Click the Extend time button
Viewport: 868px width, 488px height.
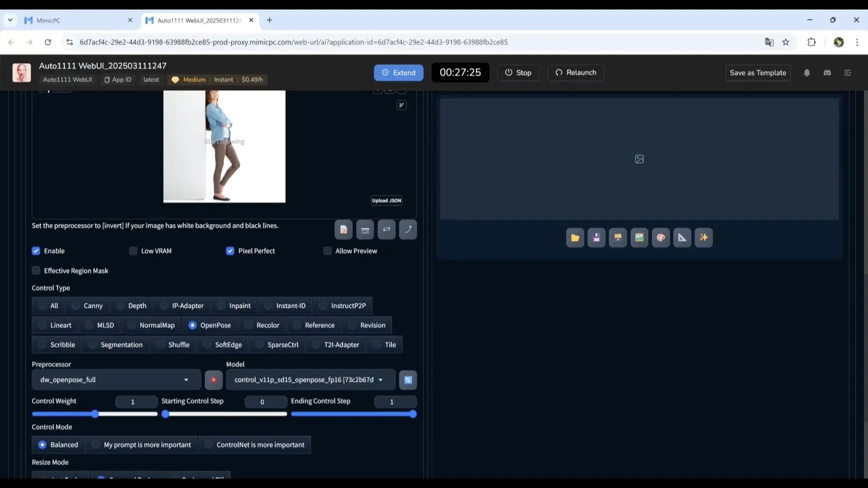point(398,73)
